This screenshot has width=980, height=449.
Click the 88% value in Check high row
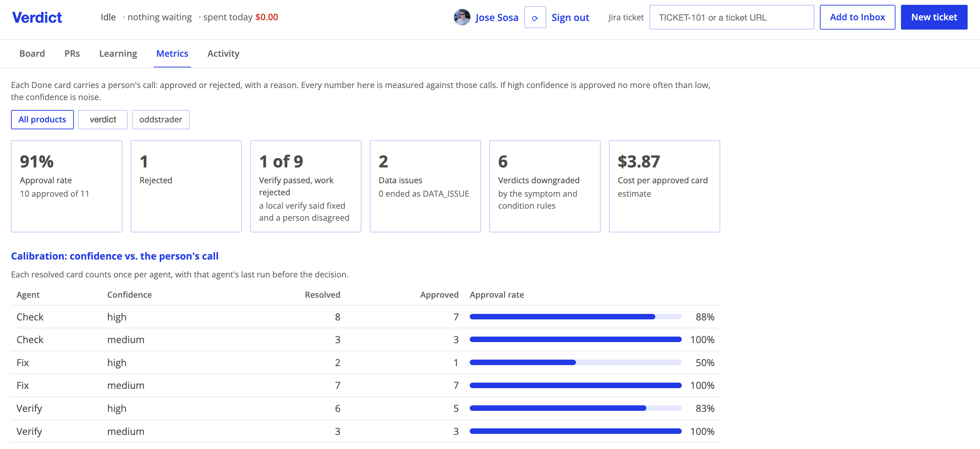click(x=704, y=317)
